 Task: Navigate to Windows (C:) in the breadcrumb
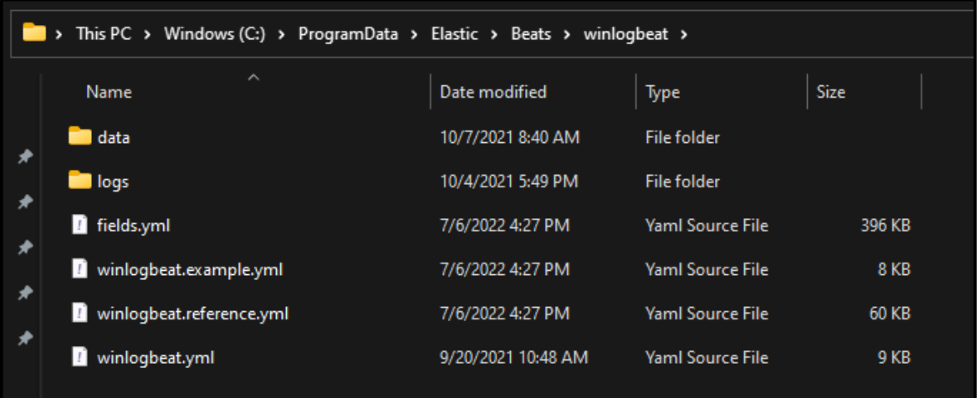click(214, 33)
